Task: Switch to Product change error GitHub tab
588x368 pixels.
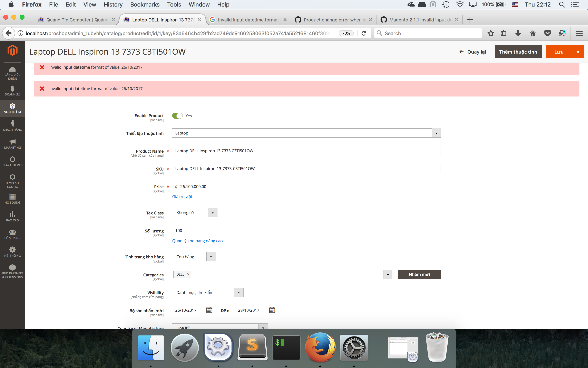Action: [x=334, y=20]
